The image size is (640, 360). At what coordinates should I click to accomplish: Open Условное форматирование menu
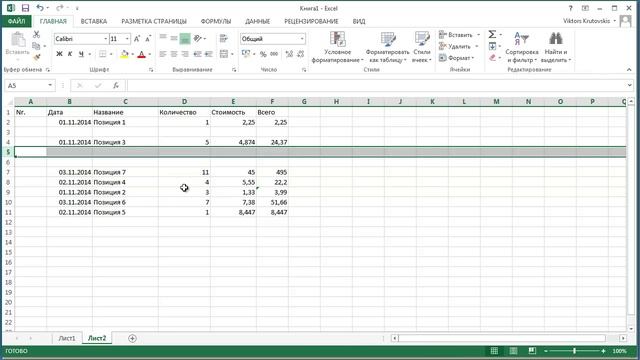(338, 47)
